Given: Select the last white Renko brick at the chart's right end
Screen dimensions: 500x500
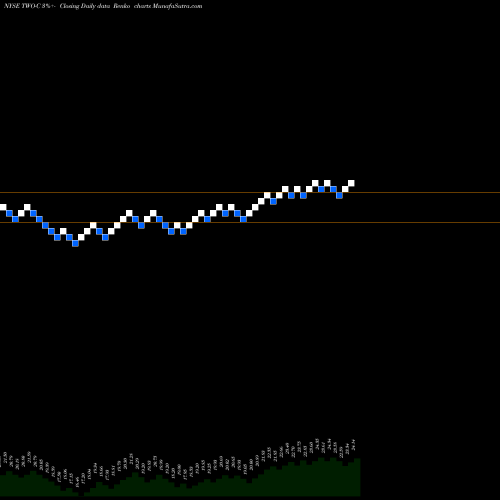Looking at the screenshot, I should [351, 183].
